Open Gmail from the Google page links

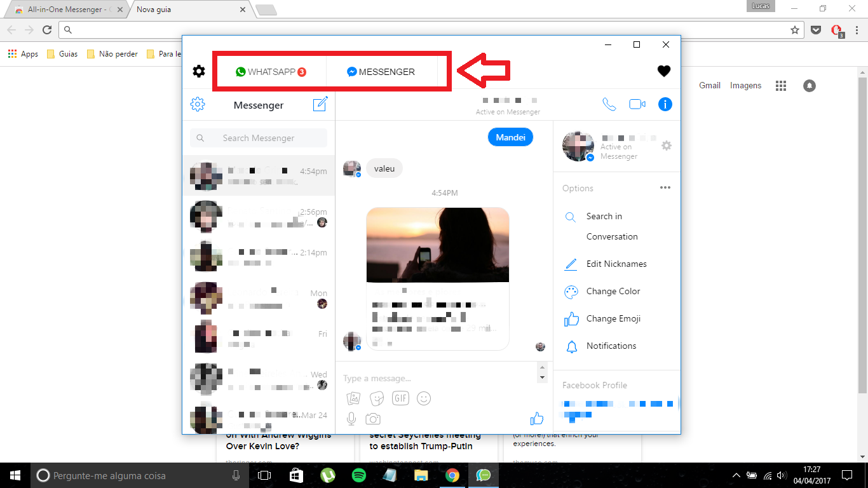point(710,85)
